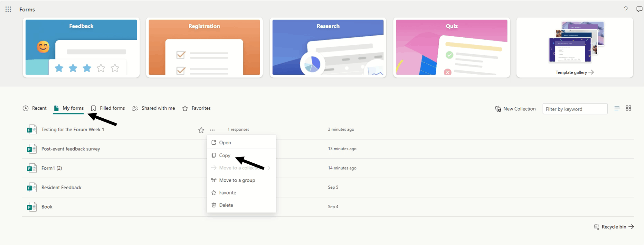Screen dimensions: 644x245
Task: Favorite Testing for the Forum Week 1 star
Action: pos(201,130)
